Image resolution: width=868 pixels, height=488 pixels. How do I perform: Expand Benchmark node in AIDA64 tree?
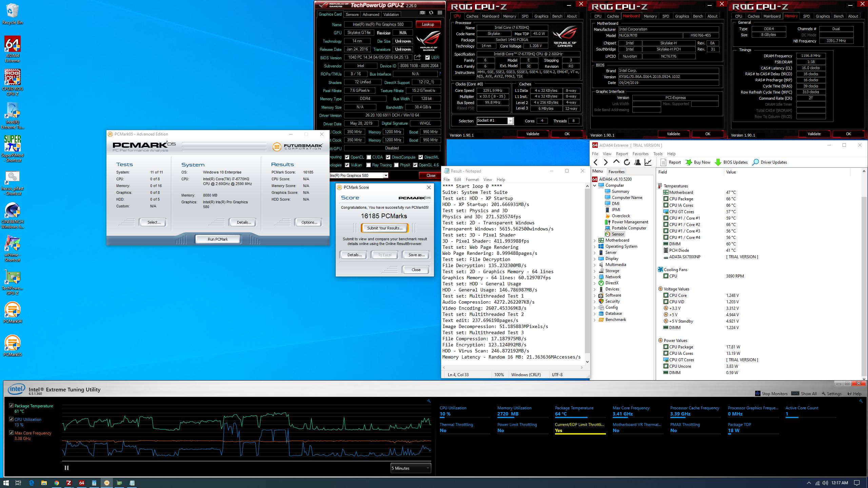(594, 320)
